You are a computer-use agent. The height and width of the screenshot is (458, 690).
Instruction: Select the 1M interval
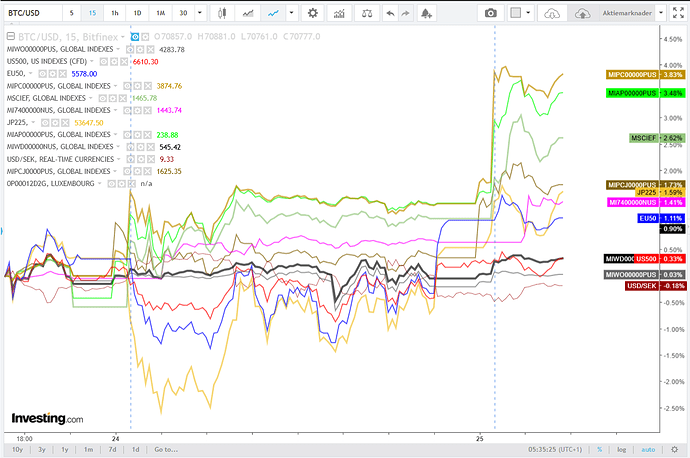coord(161,13)
